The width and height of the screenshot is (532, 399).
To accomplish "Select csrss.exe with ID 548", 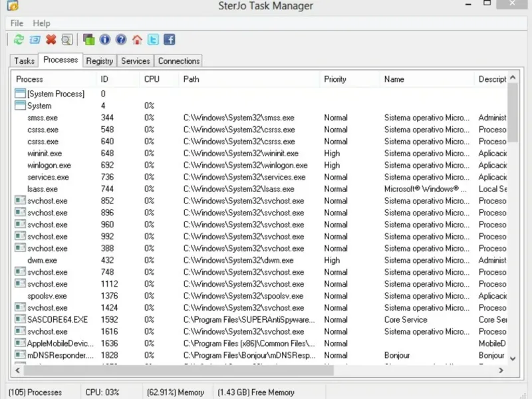I will [x=43, y=130].
